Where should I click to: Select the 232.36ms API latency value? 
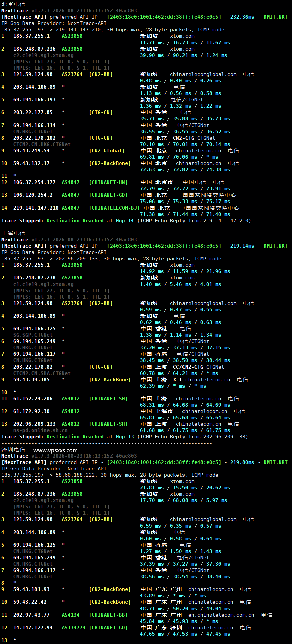click(x=242, y=17)
